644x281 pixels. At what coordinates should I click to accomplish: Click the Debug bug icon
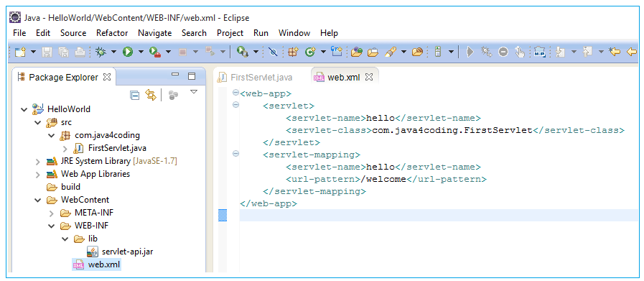[x=100, y=52]
